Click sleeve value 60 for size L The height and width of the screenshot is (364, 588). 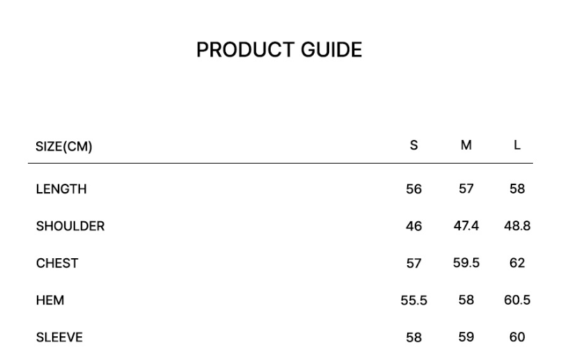pos(517,337)
